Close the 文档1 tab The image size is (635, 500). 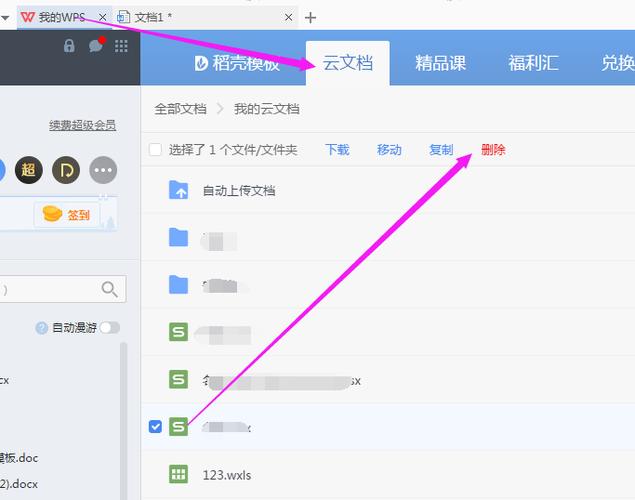click(x=288, y=17)
